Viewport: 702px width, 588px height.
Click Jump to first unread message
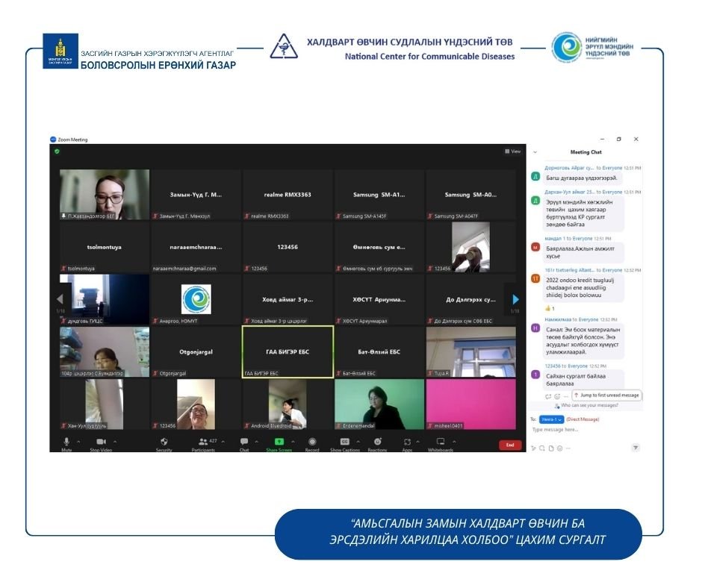[606, 395]
